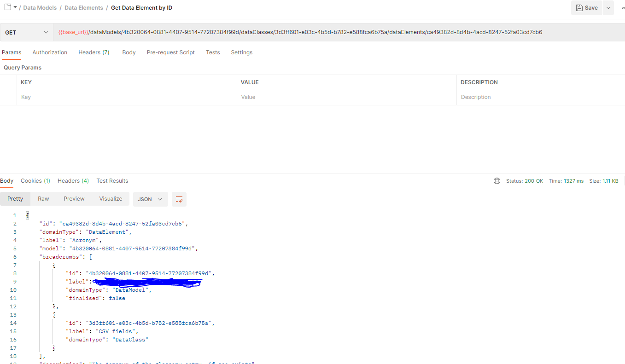
Task: Click the request icon in the top-left corner
Action: tap(6, 7)
